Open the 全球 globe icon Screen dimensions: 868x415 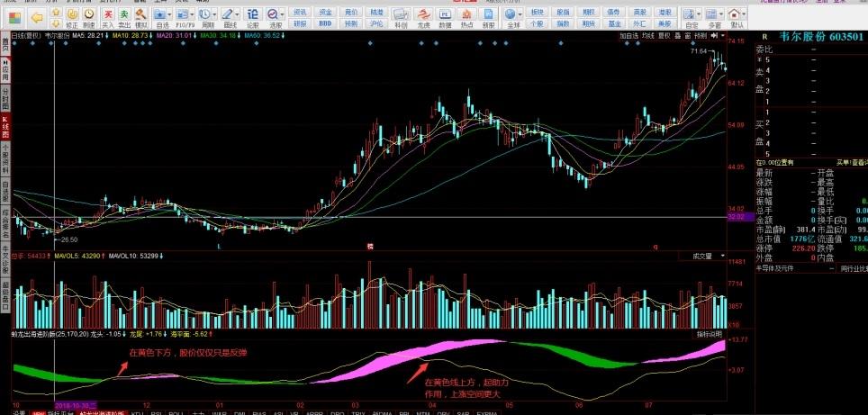[x=511, y=14]
